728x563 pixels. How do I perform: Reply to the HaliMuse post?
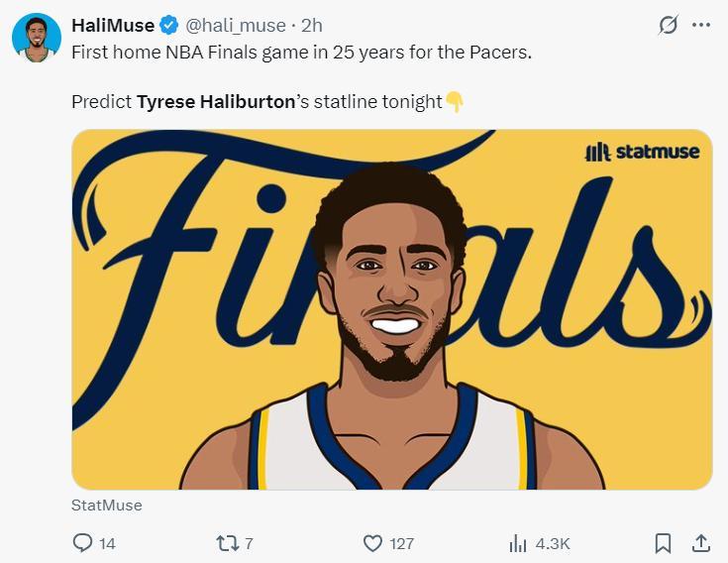[x=82, y=543]
